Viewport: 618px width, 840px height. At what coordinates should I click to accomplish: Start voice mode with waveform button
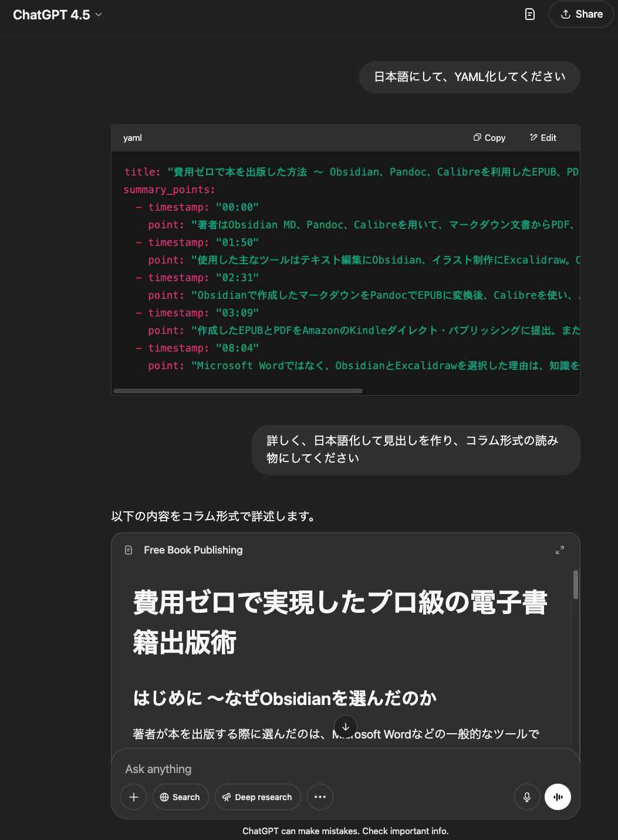[558, 797]
